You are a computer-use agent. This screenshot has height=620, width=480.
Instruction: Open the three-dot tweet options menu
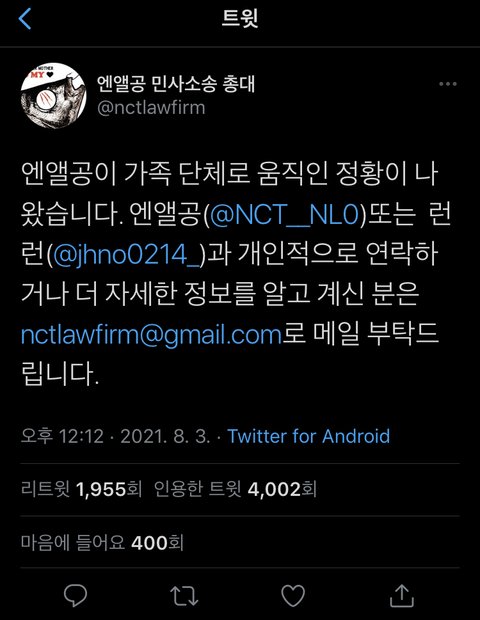point(448,84)
